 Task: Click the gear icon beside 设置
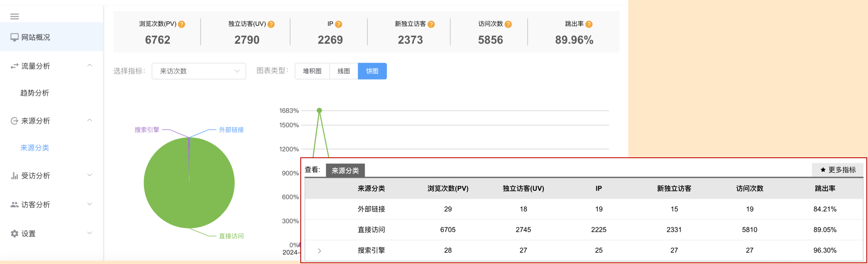[14, 234]
